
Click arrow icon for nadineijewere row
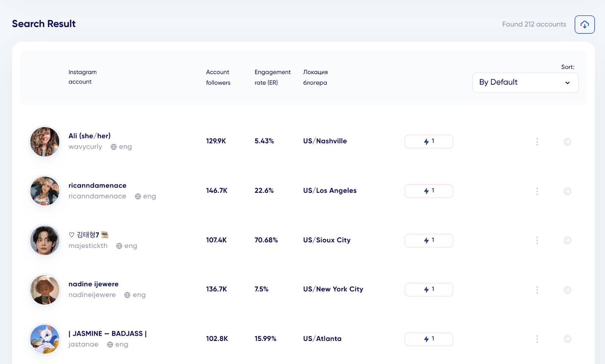pos(568,290)
